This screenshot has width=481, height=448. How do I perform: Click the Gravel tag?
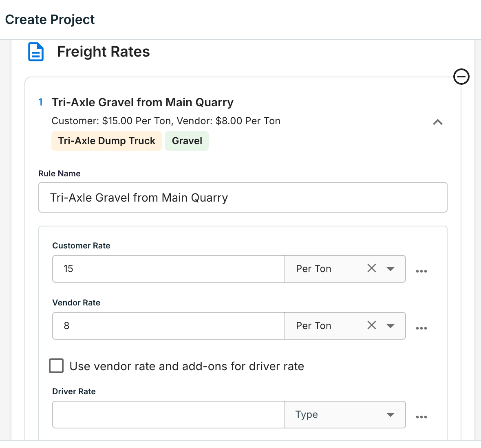187,141
